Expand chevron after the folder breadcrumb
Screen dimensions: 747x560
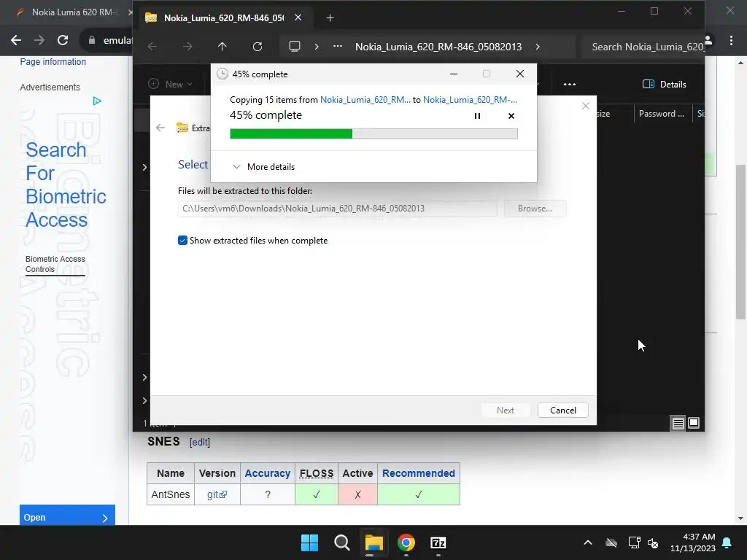tap(538, 46)
